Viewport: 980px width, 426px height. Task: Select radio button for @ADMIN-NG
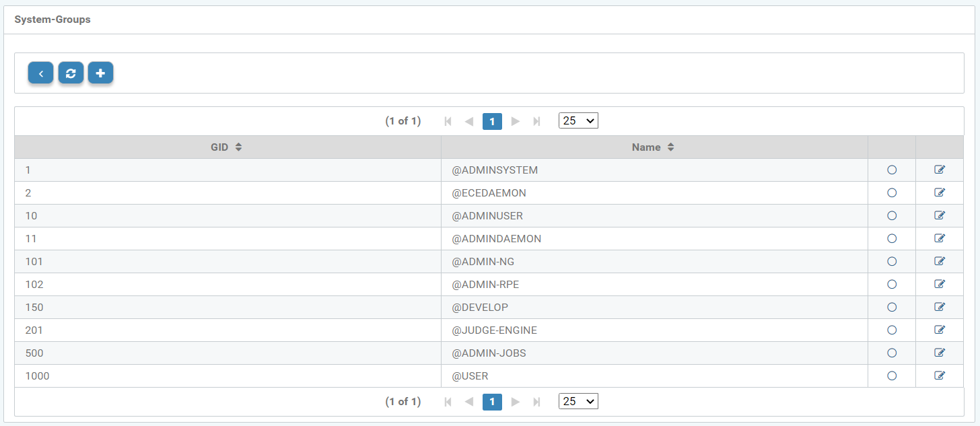coord(892,262)
